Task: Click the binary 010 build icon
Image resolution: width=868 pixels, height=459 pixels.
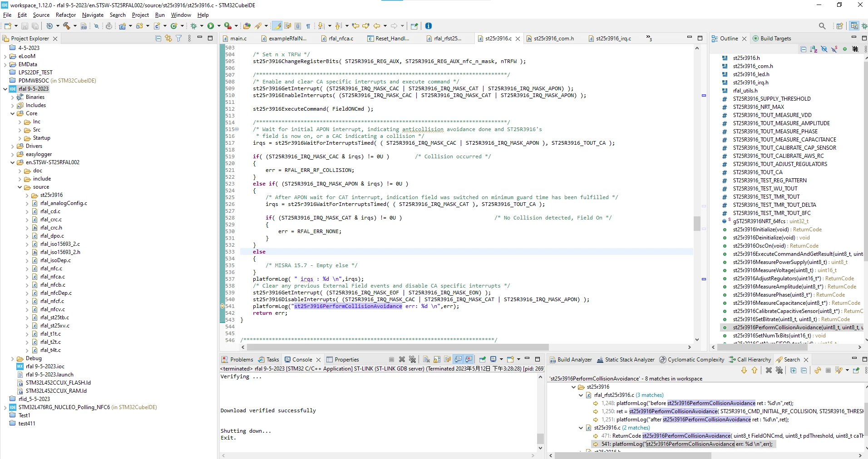Action: point(84,26)
